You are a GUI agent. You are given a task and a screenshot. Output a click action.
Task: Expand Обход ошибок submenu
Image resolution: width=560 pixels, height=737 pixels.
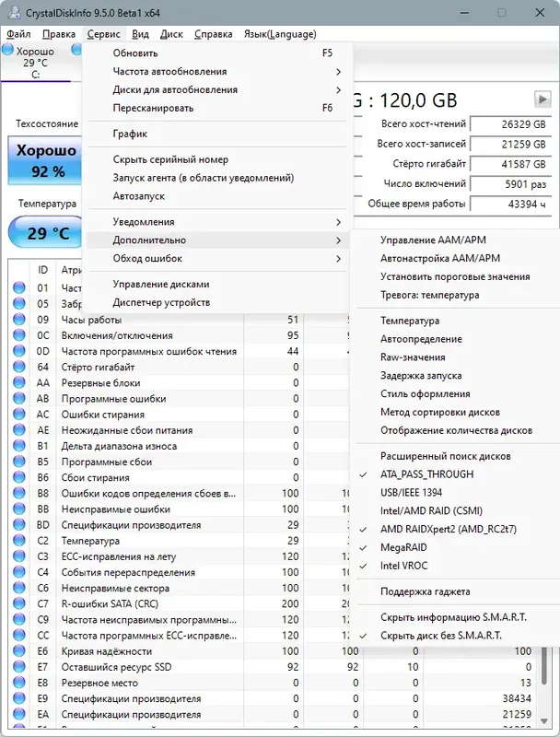tap(217, 259)
